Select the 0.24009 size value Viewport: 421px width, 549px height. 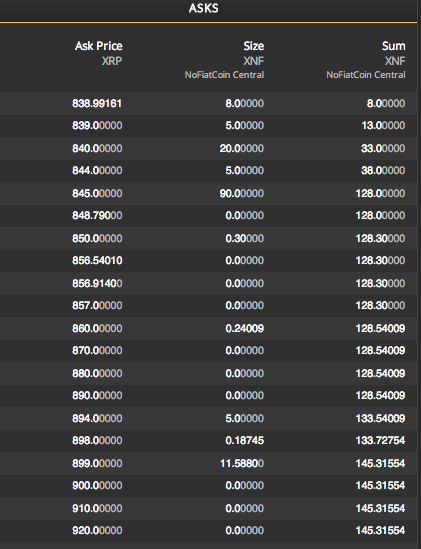(244, 328)
